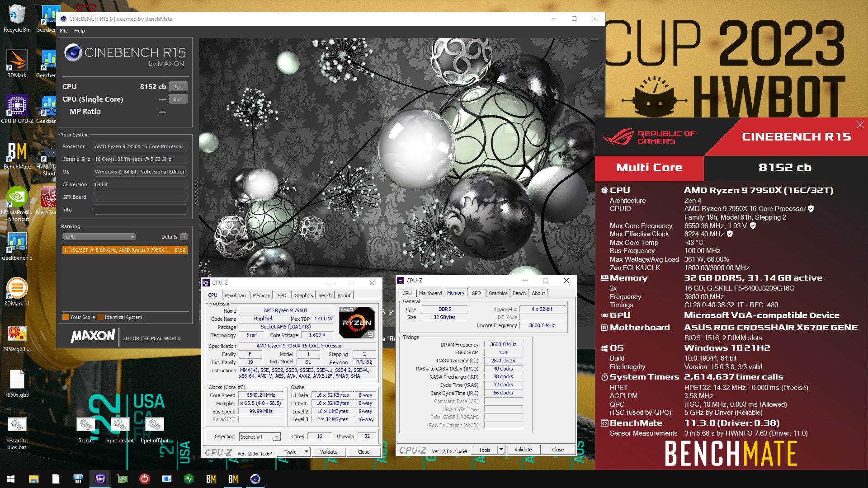
Task: Open the About tab in left CPU-Z window
Action: tap(344, 296)
